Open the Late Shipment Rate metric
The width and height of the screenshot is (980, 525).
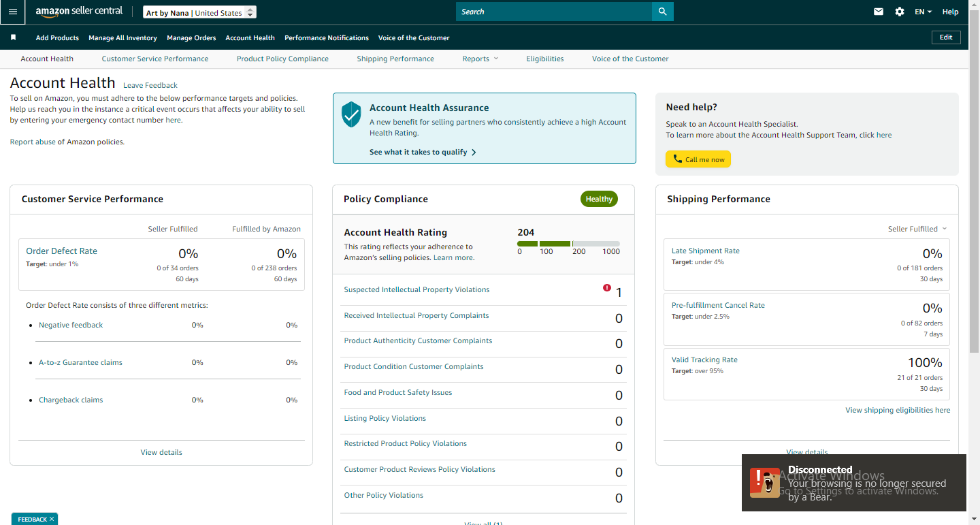tap(706, 251)
